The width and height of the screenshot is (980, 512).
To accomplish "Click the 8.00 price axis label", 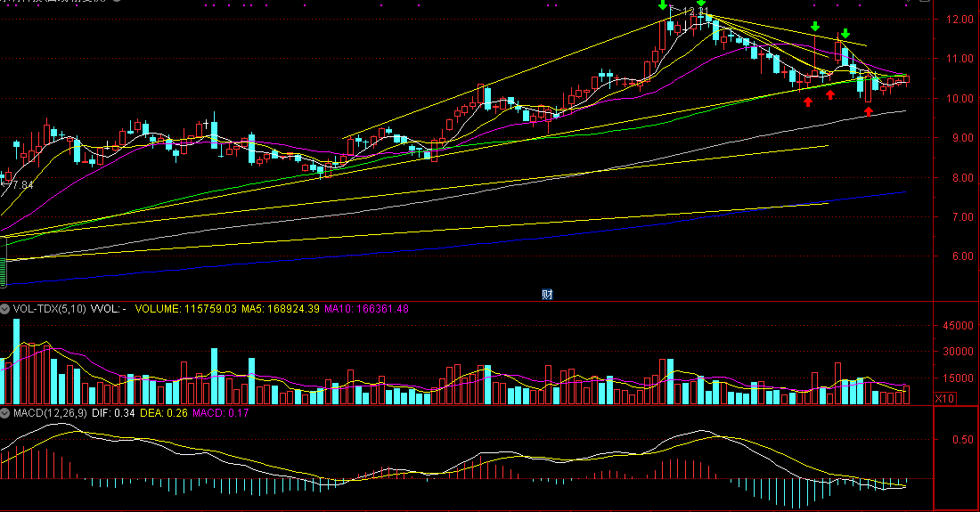I will click(x=962, y=178).
